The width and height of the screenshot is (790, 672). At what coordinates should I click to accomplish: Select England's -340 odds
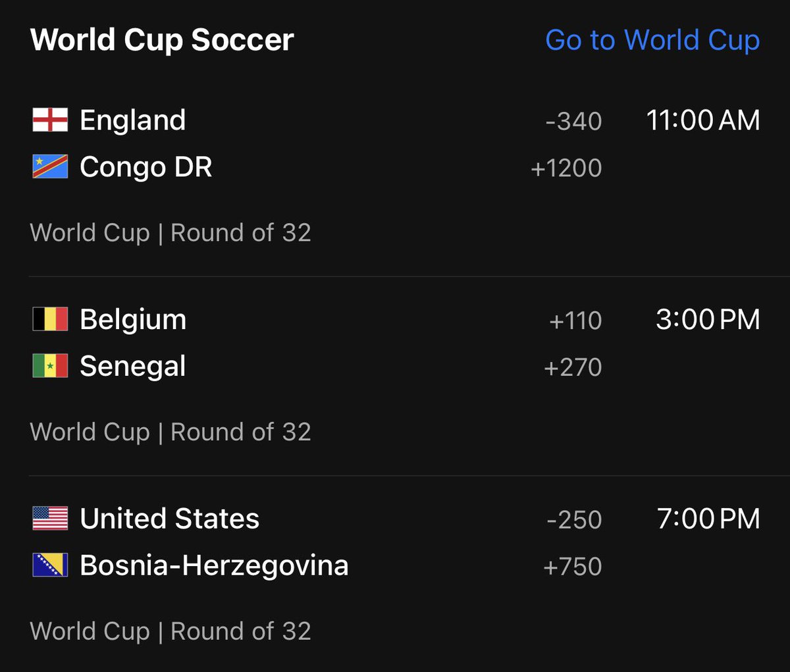click(x=573, y=121)
